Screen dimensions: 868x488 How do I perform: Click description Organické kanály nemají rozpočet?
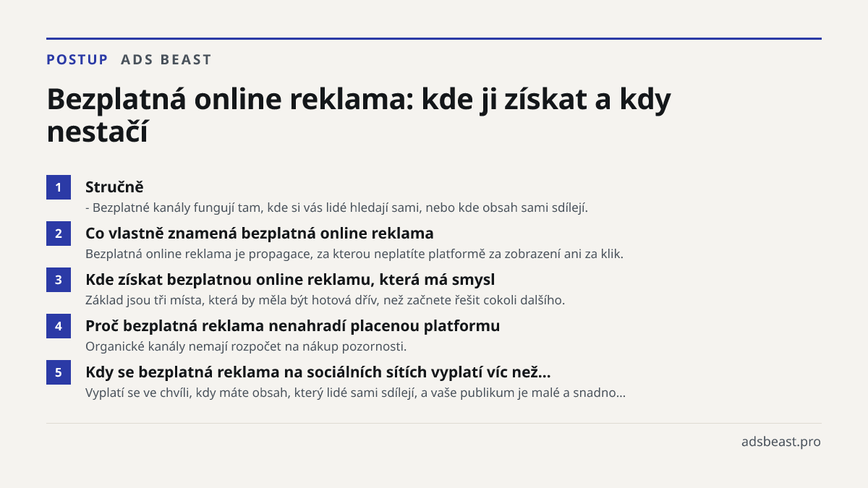(246, 346)
